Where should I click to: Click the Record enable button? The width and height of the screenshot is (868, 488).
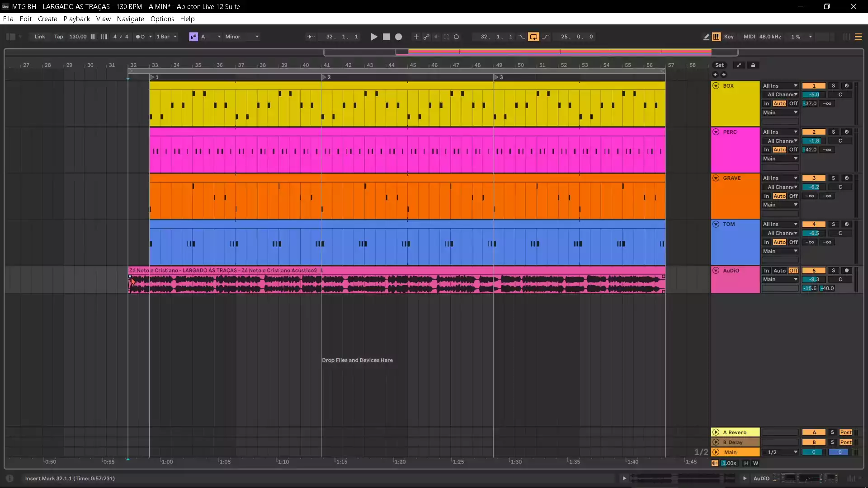[398, 36]
